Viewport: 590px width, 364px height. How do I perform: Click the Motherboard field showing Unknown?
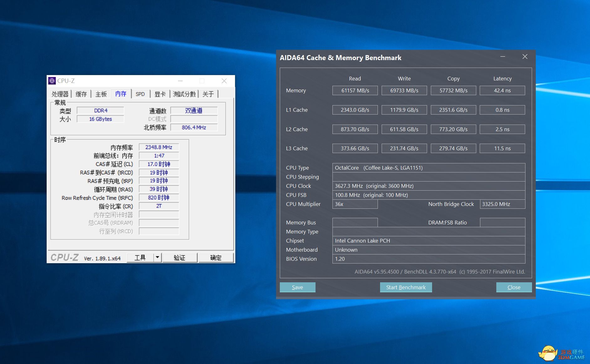pyautogui.click(x=429, y=250)
